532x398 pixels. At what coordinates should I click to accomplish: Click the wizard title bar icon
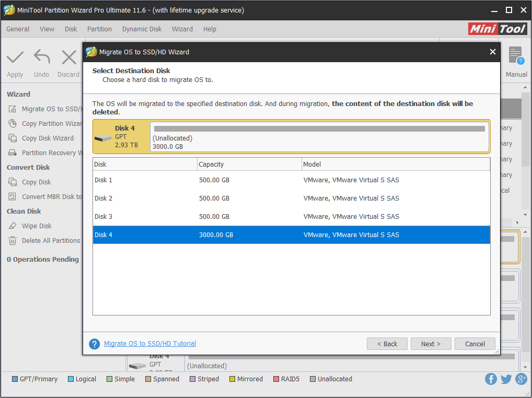click(x=91, y=52)
